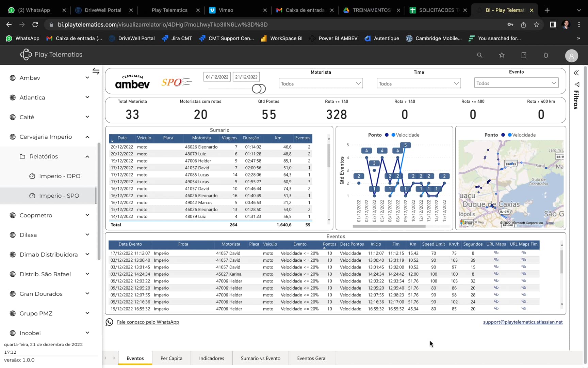Viewport: 588px width, 368px height.
Task: Click the support@playtelematics.atlassian.net email link
Action: coord(523,322)
